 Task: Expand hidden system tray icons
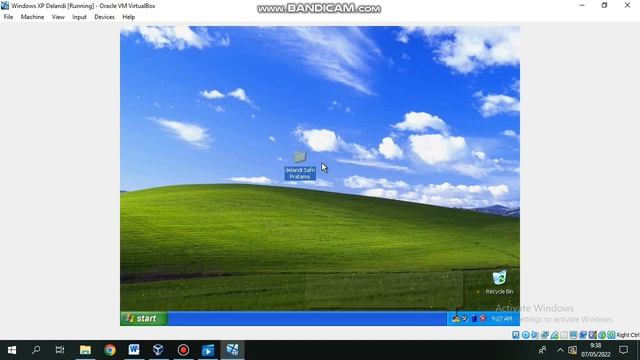click(x=560, y=350)
